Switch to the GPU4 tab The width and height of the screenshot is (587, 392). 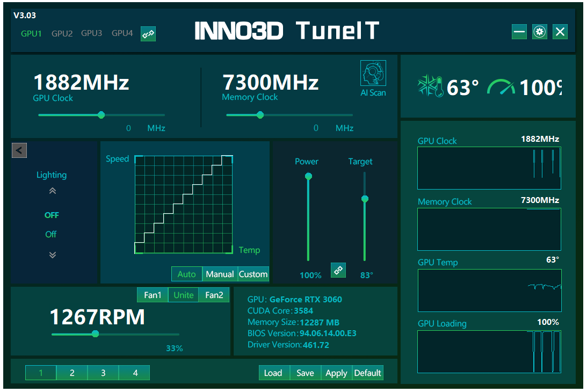click(122, 33)
